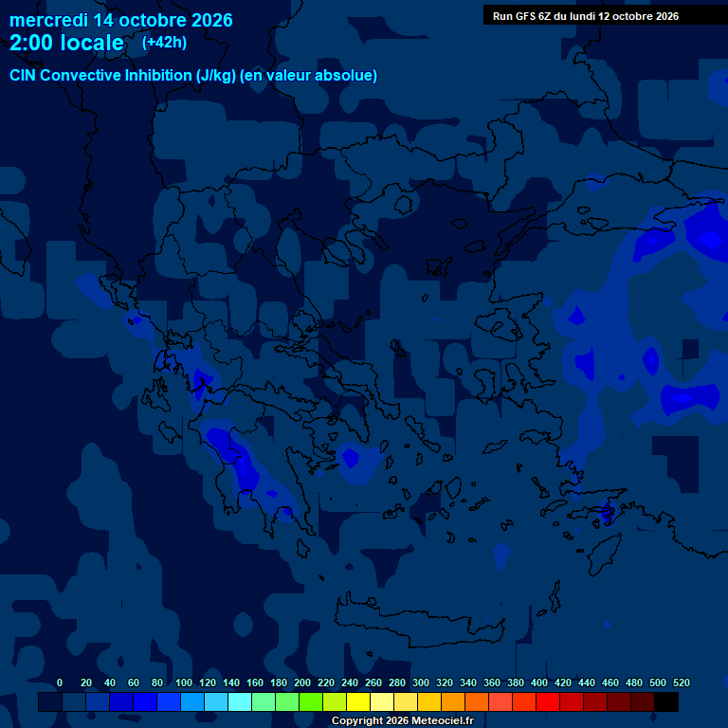Select the legend swatch between 440 and 460
Screen dimensions: 728x728
tap(594, 702)
